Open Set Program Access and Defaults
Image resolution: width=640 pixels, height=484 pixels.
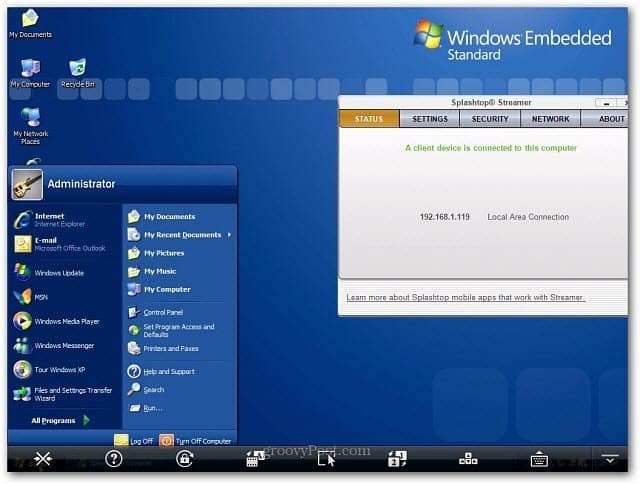(171, 331)
